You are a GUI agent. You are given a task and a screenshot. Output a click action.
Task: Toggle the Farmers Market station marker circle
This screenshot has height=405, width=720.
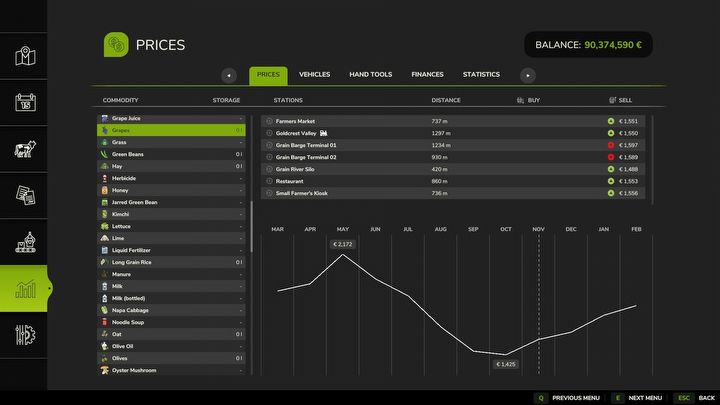(269, 121)
